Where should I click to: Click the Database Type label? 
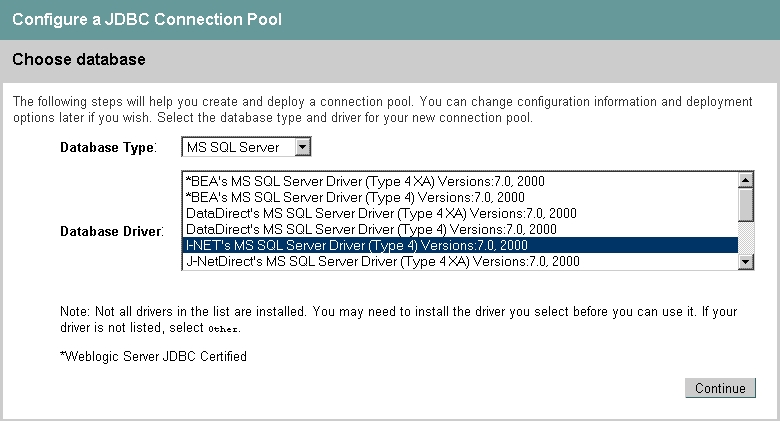108,147
